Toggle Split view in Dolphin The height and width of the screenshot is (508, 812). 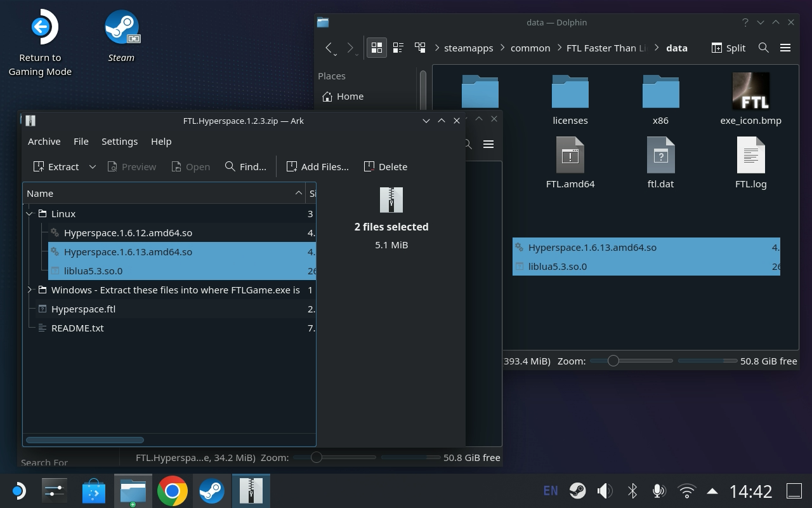pos(728,48)
